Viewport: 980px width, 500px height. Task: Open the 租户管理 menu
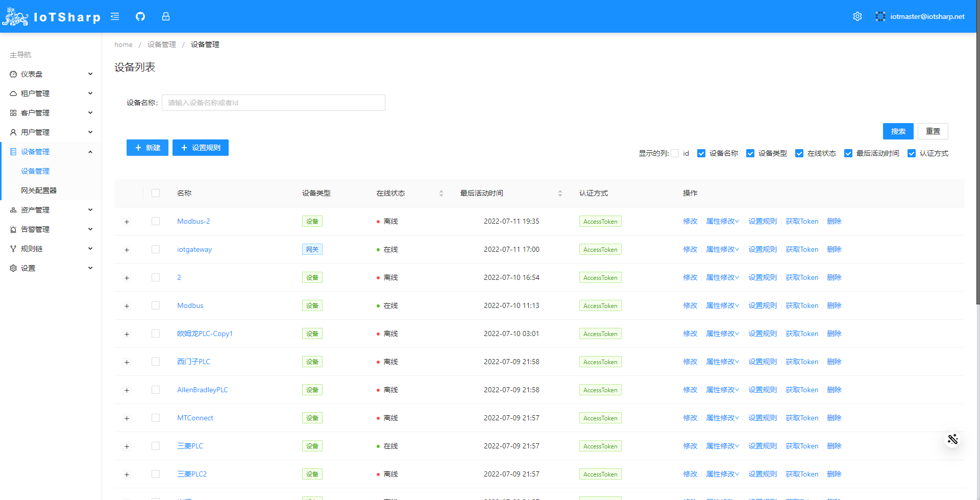click(x=51, y=93)
